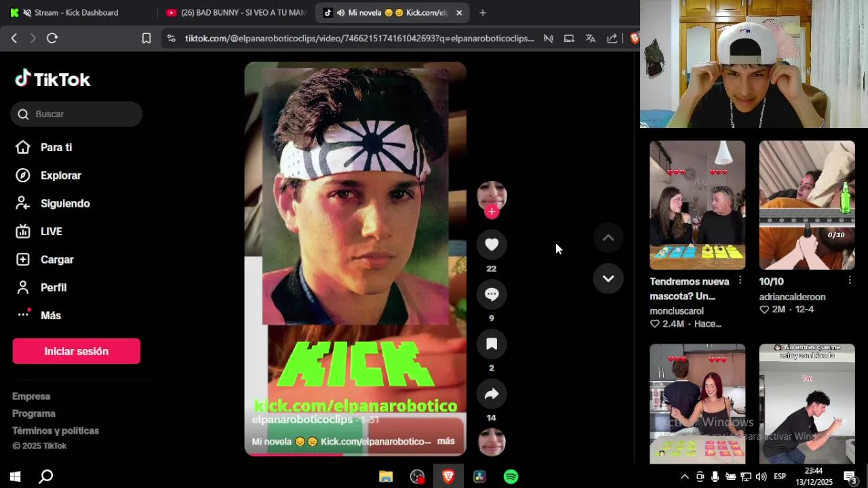Open 'Tendremos nueva mascota?' video thumbnail
Viewport: 868px width, 488px height.
[697, 205]
